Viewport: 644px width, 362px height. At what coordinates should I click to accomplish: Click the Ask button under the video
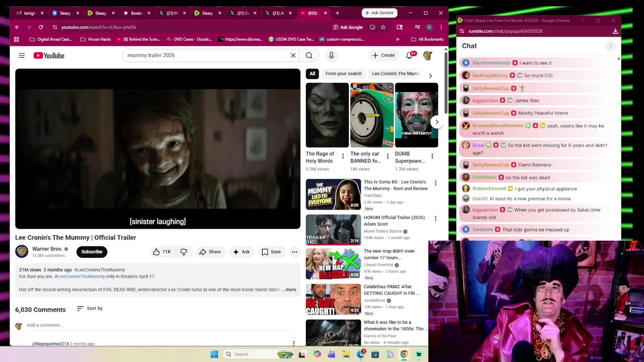pos(241,252)
